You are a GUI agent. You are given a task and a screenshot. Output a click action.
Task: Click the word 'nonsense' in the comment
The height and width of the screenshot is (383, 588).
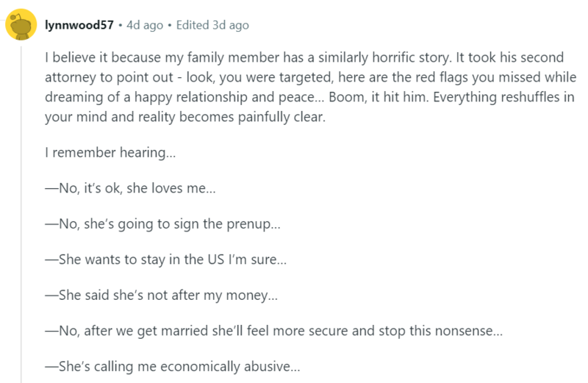(468, 331)
